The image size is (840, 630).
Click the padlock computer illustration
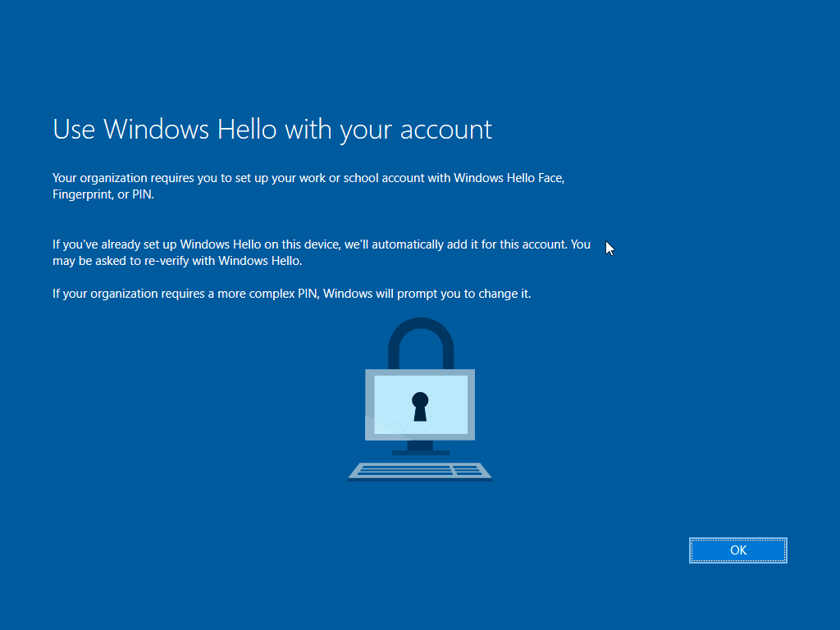(420, 399)
